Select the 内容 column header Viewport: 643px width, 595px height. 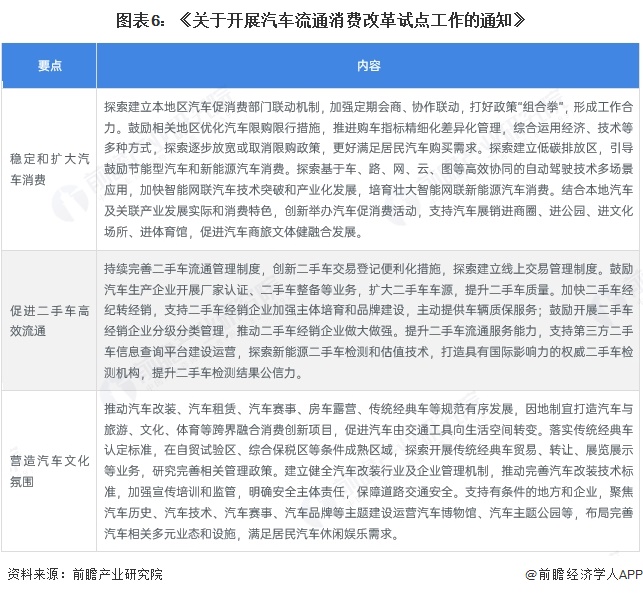(x=368, y=66)
